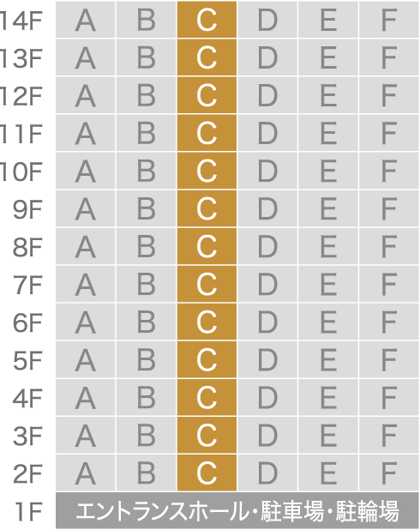Choose highlighted unit C on 8F
Viewport: 420px width, 530px height.
click(207, 246)
